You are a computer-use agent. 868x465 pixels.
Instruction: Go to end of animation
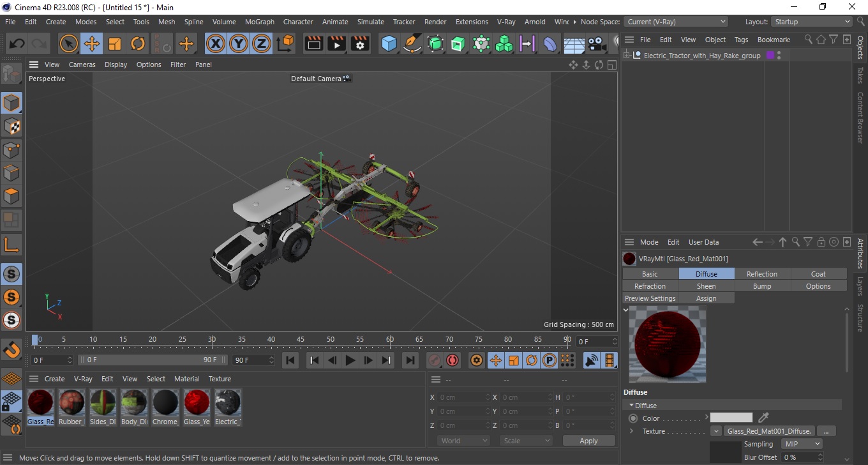(x=410, y=360)
